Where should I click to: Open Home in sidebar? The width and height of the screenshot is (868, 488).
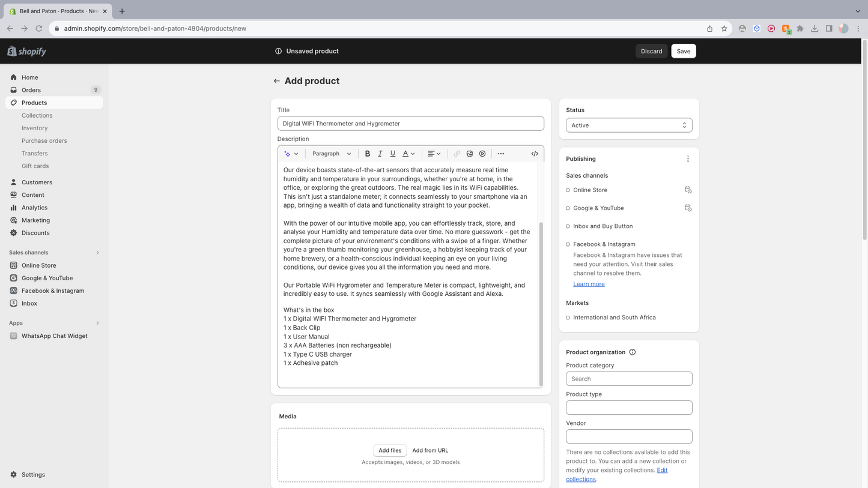point(54,77)
